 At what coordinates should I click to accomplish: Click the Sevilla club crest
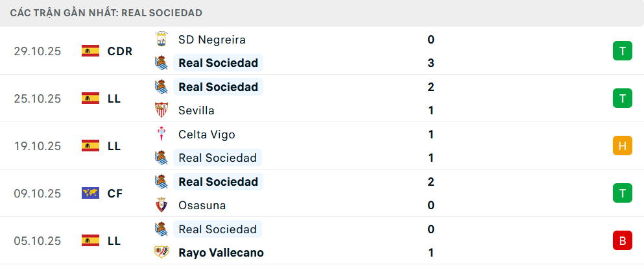161,110
